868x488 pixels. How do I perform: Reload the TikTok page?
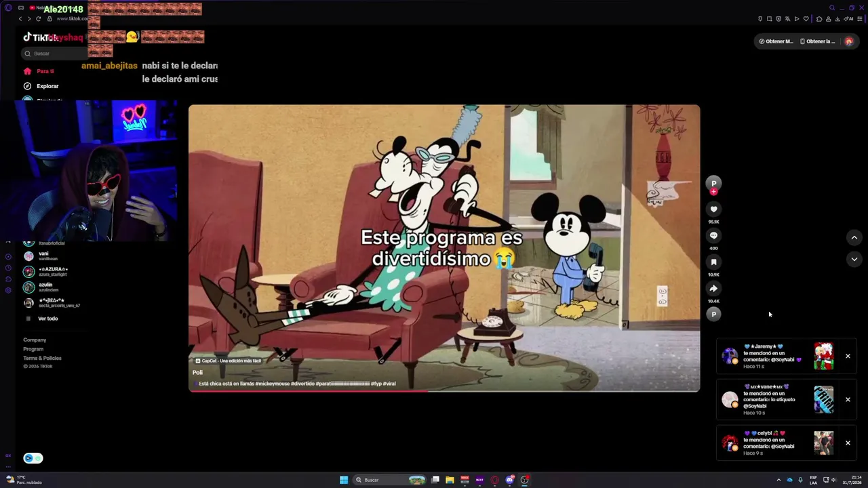point(38,19)
